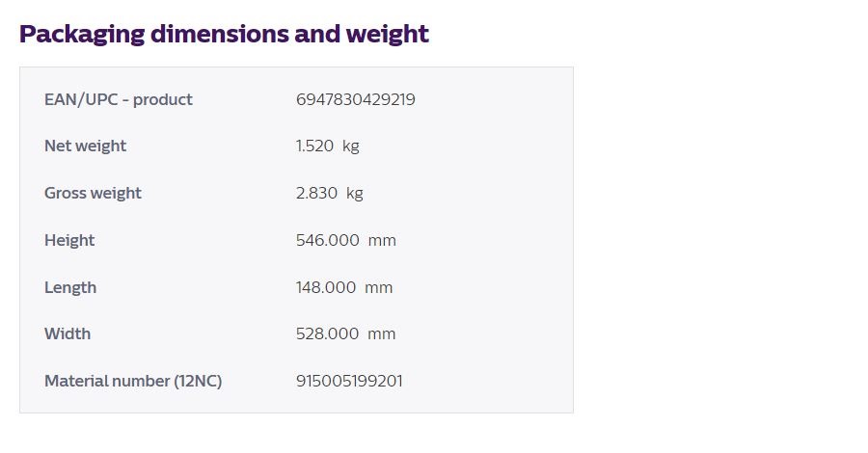868x453 pixels.
Task: Click the kg unit beside 1.520
Action: tap(351, 147)
